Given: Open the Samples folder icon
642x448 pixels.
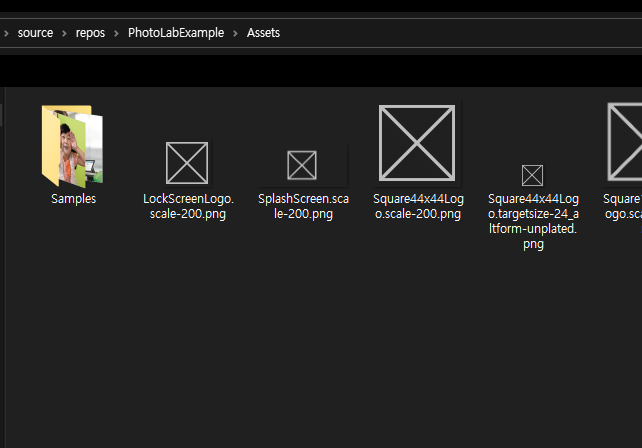Looking at the screenshot, I should (x=72, y=146).
